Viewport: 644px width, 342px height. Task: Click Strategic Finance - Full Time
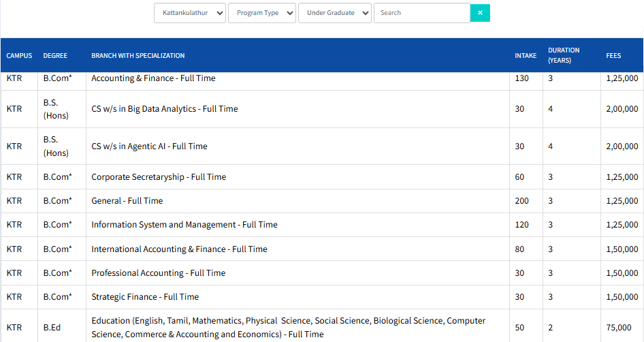click(x=145, y=297)
